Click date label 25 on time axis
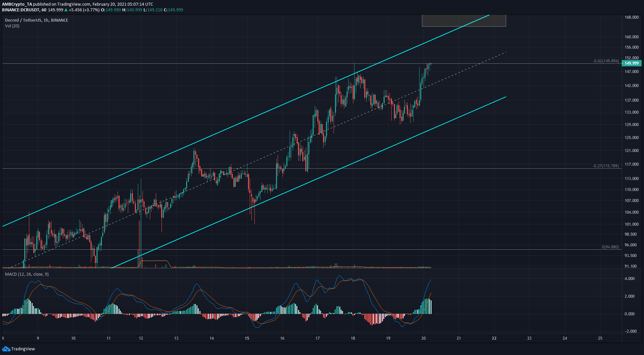The width and height of the screenshot is (644, 355). coord(600,338)
